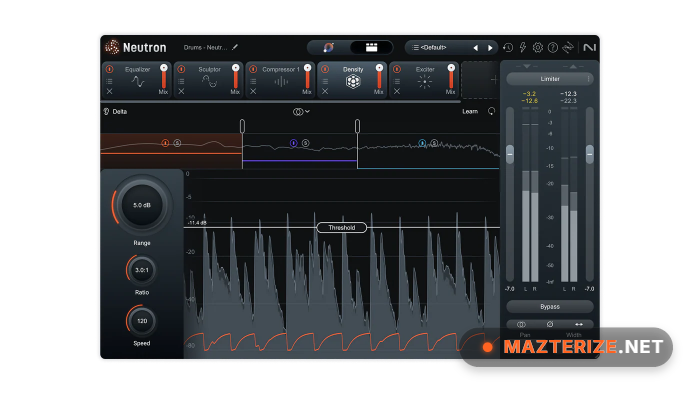Click the swap channels arrows icon

579,324
